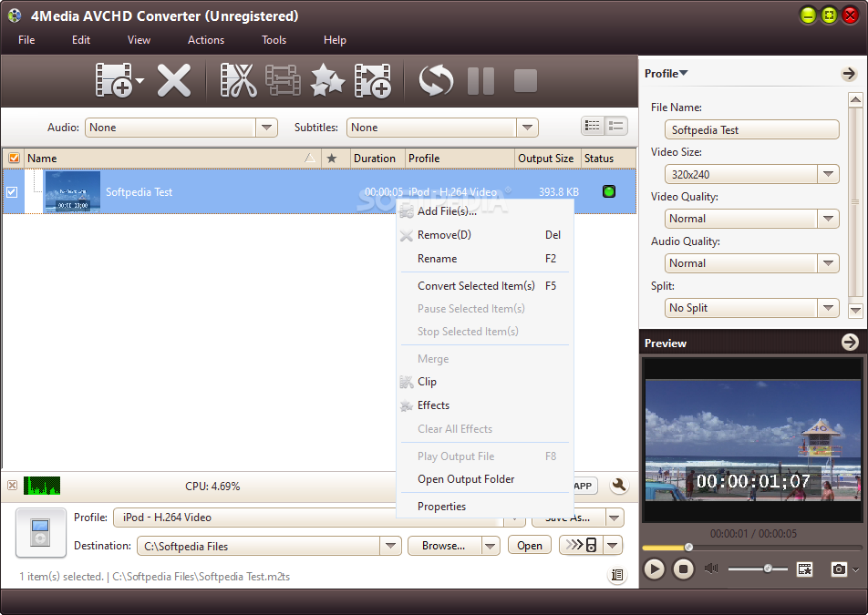Expand the Video Size 320x240 dropdown
868x615 pixels.
[828, 174]
